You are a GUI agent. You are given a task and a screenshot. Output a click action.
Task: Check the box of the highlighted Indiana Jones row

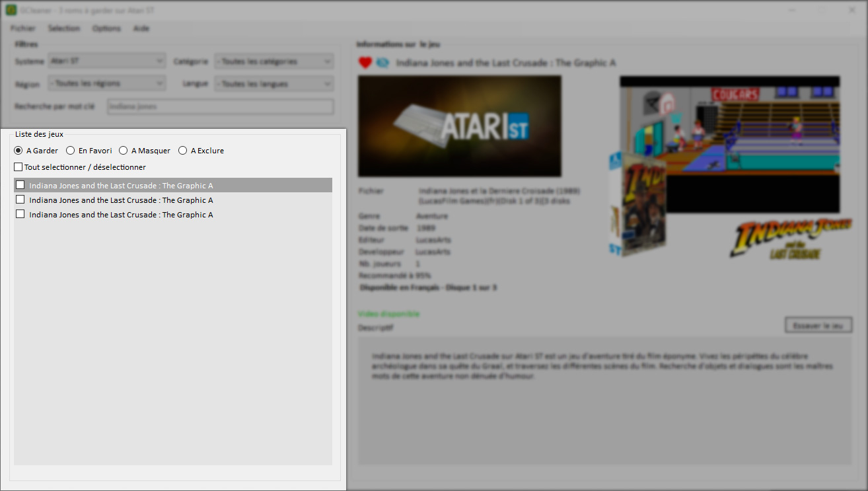tap(20, 185)
